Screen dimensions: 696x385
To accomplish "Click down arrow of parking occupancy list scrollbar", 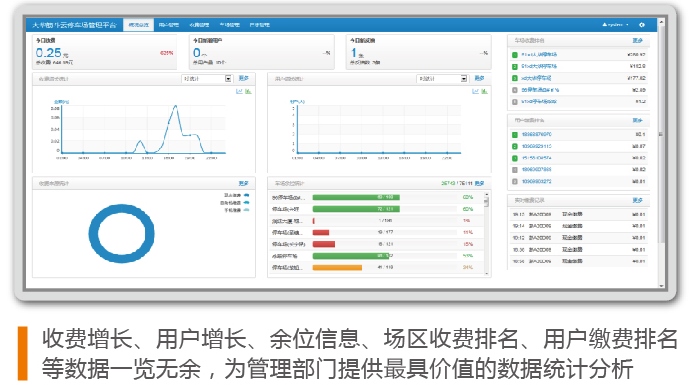I will coord(486,274).
